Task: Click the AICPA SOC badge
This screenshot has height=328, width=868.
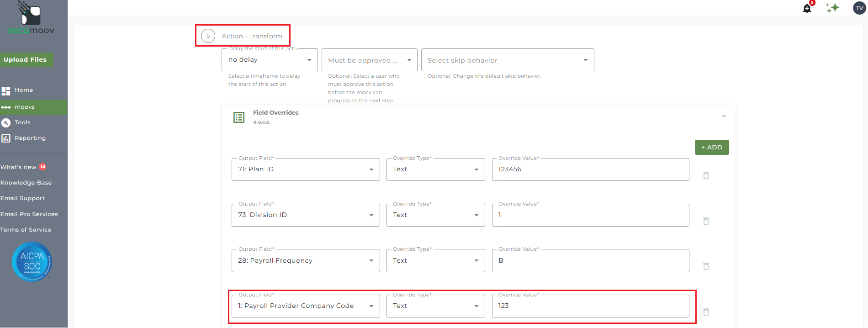Action: pyautogui.click(x=32, y=262)
